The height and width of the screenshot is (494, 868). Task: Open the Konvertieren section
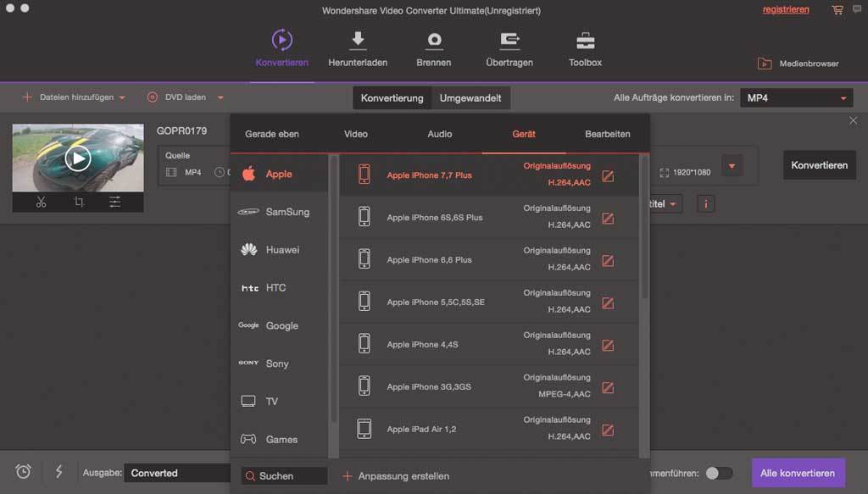[x=281, y=48]
